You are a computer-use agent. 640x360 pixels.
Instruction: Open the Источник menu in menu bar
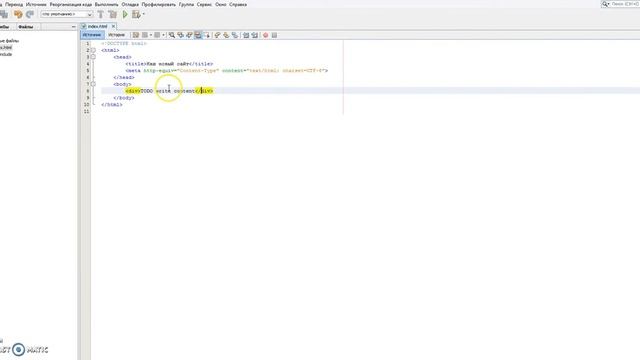[x=36, y=4]
